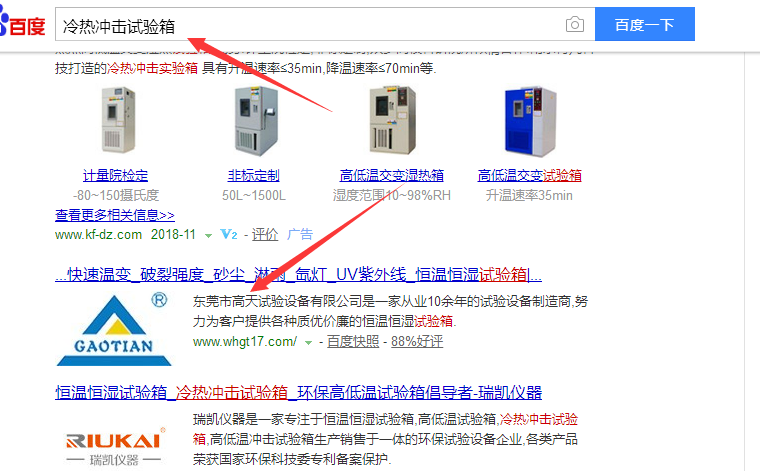
Task: Open the 非标定制 link
Action: [253, 175]
